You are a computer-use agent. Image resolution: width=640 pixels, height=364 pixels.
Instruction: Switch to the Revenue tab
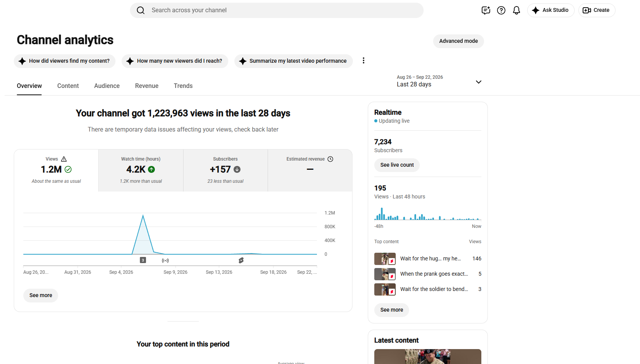click(147, 86)
